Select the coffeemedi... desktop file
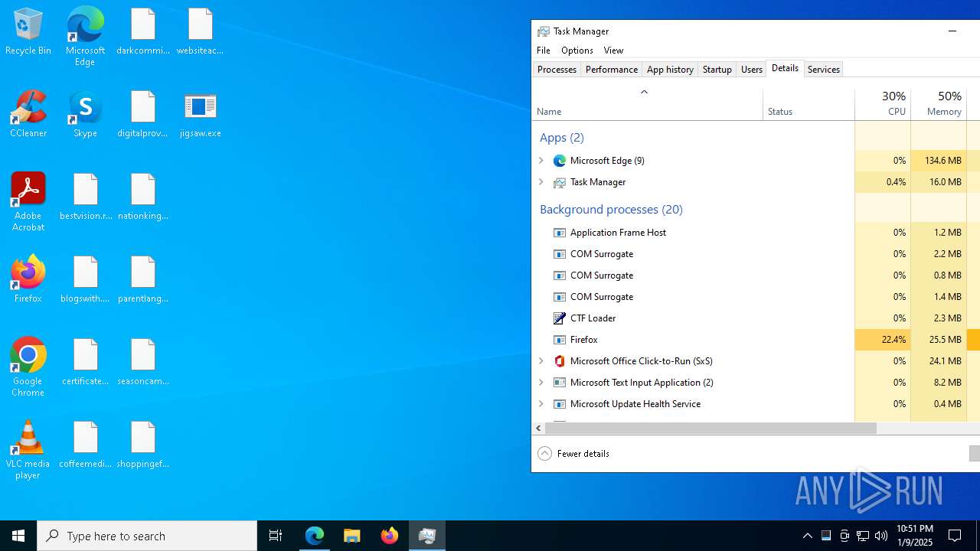Viewport: 980px width, 551px height. 86,445
